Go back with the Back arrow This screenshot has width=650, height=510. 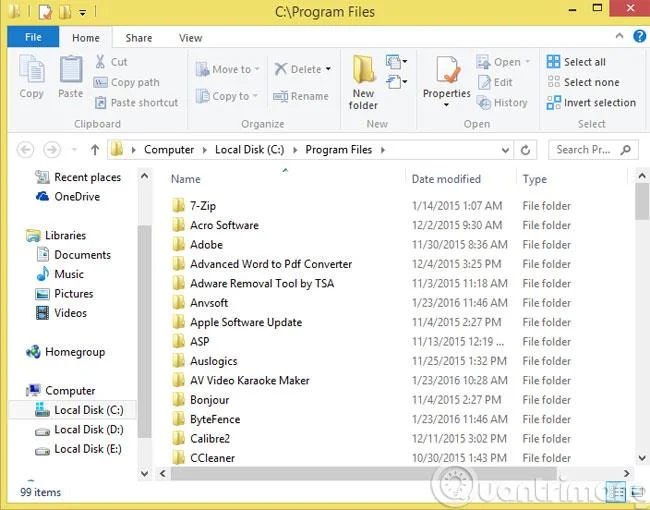click(x=25, y=150)
